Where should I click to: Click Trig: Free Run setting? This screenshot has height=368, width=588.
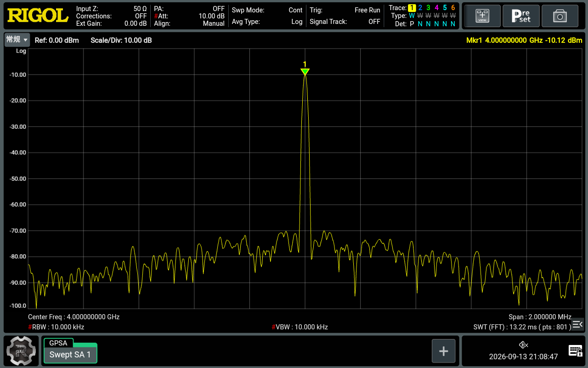345,10
